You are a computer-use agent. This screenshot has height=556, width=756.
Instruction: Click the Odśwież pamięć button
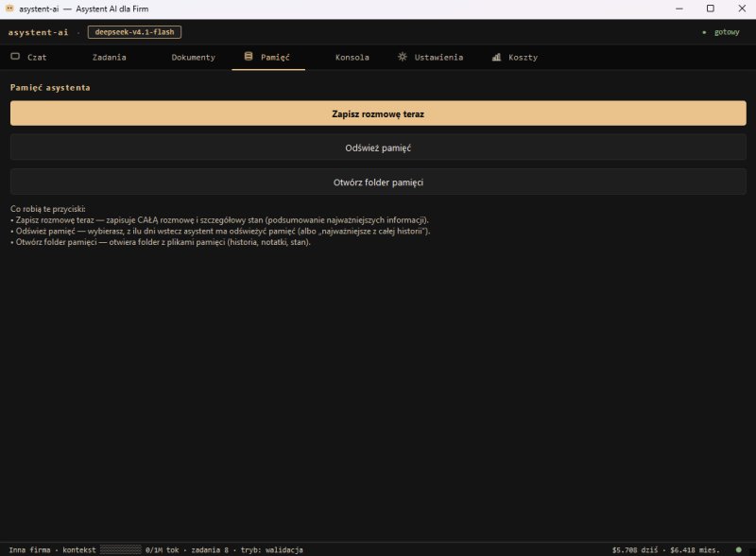tap(378, 148)
